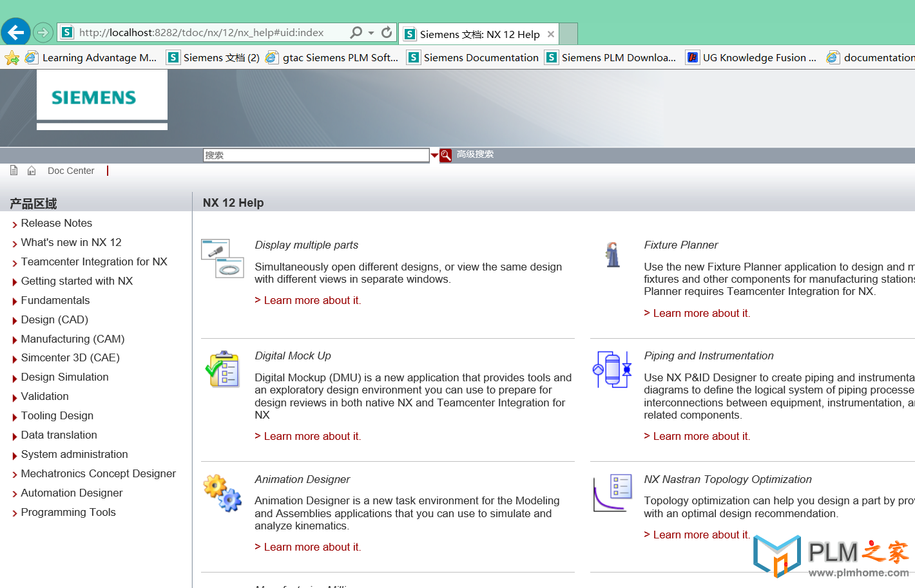The width and height of the screenshot is (915, 588).
Task: Open the search options dropdown arrow
Action: coord(435,155)
